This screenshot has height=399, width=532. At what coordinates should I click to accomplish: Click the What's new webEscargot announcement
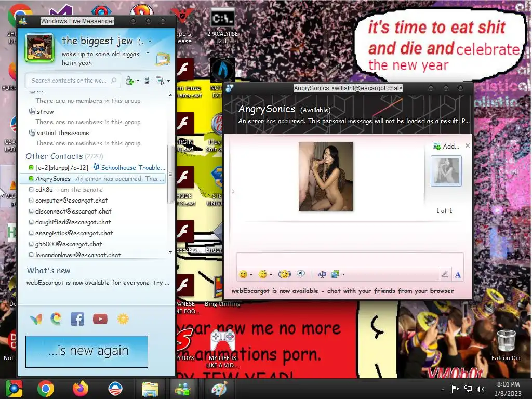98,282
